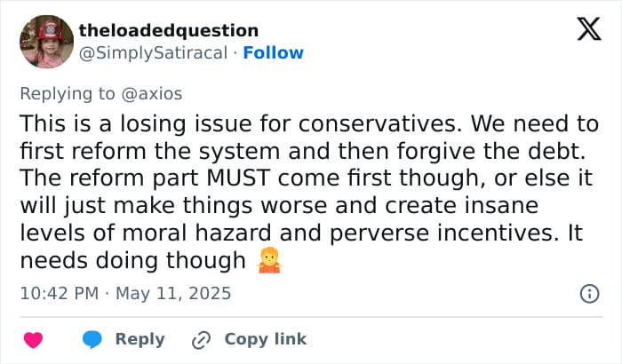The width and height of the screenshot is (622, 364).
Task: Open the theloadedquestion profile avatar
Action: pyautogui.click(x=46, y=42)
